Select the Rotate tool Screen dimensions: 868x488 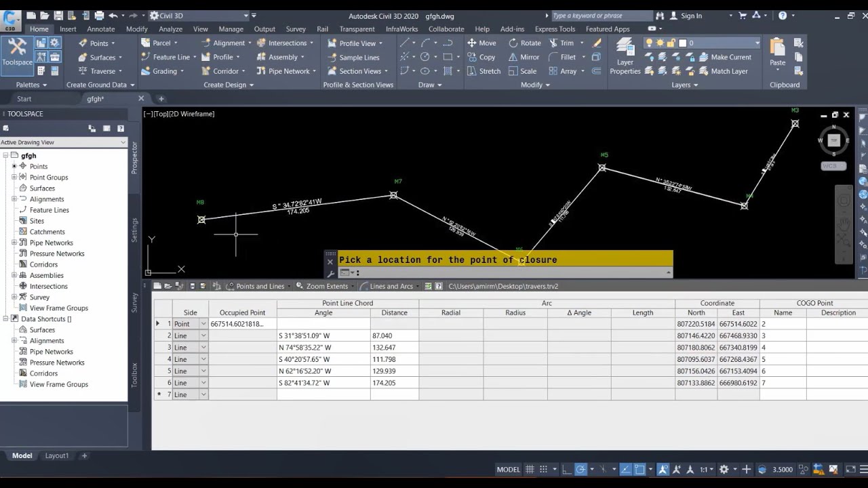(x=524, y=43)
